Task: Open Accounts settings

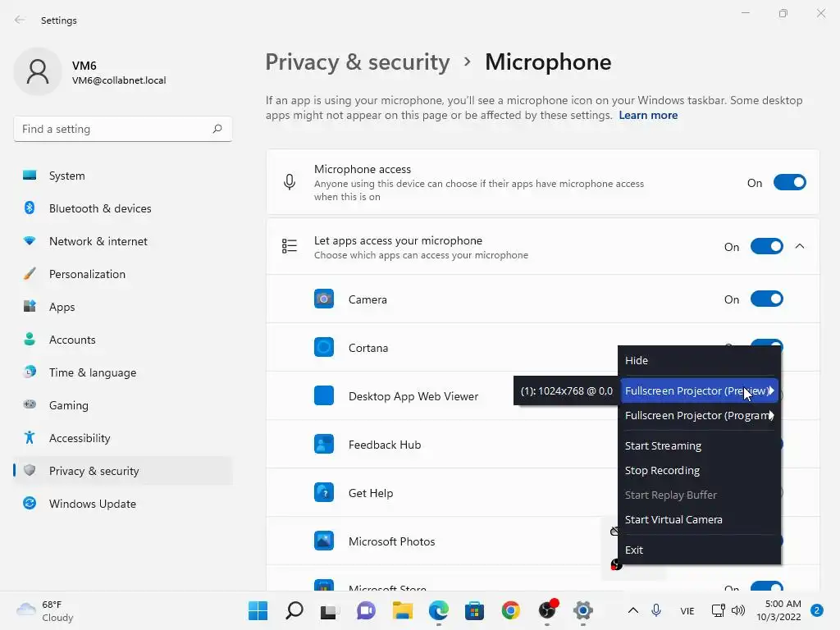Action: [x=123, y=340]
